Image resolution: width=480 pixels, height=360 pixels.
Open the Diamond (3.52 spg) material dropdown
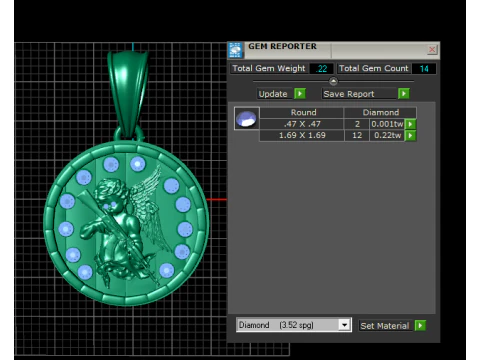point(344,325)
